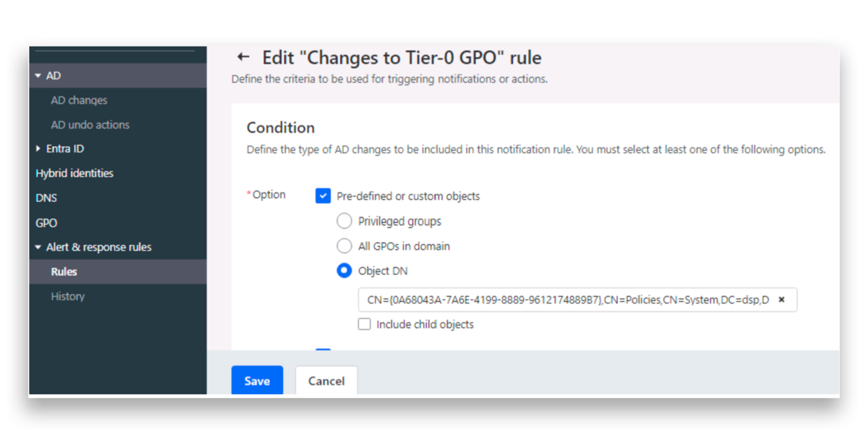Select the Rules sidebar item
This screenshot has width=868, height=444.
pos(64,271)
